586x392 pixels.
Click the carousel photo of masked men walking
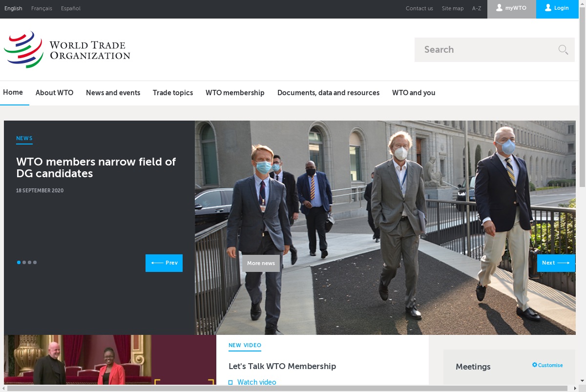385,227
